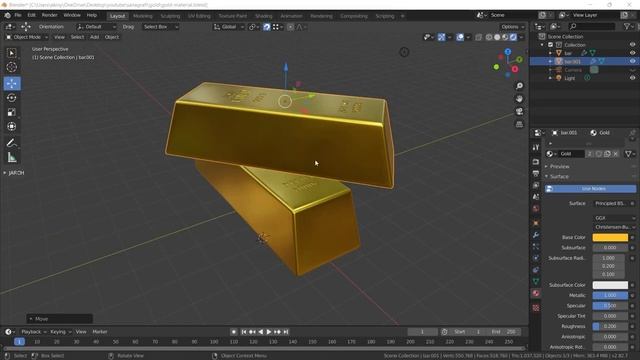
Task: Hide the bar object in outliner
Action: (x=632, y=53)
